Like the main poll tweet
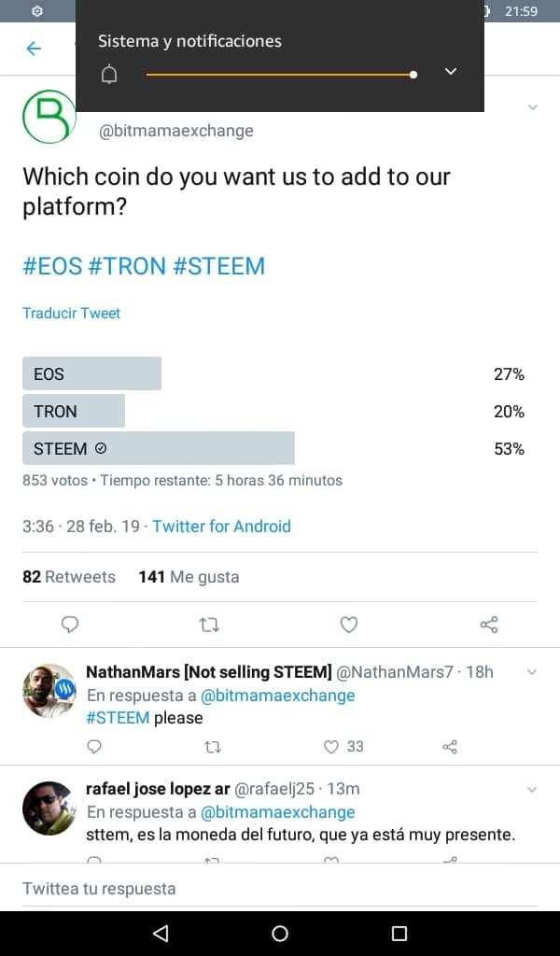Screen dimensions: 560x956 pos(348,625)
